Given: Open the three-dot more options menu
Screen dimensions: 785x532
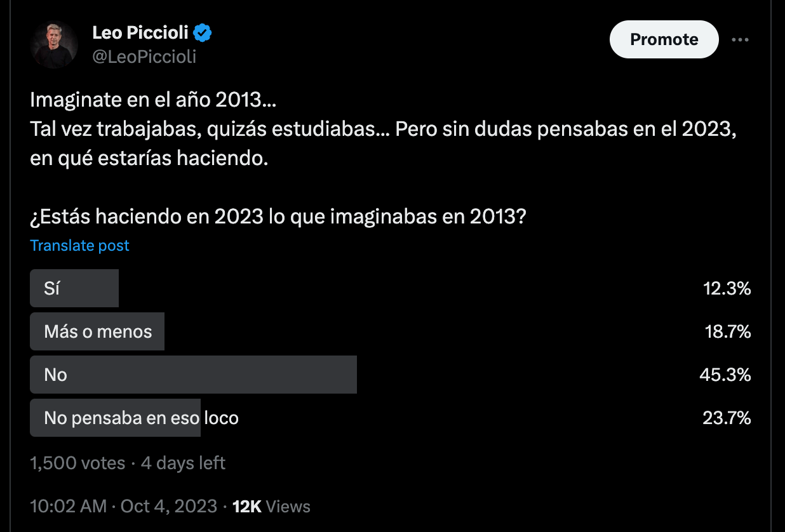Looking at the screenshot, I should pyautogui.click(x=740, y=39).
